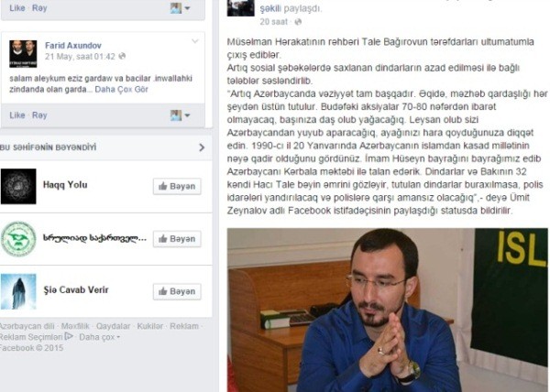Image resolution: width=550 pixels, height=392 pixels.
Task: Like Şiə Cavab Verir page with Bəyən
Action: coord(177,291)
